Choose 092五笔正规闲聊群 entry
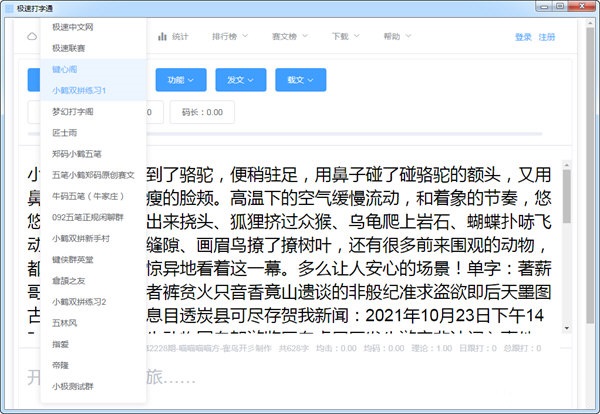Viewport: 600px width, 414px height. (93, 218)
